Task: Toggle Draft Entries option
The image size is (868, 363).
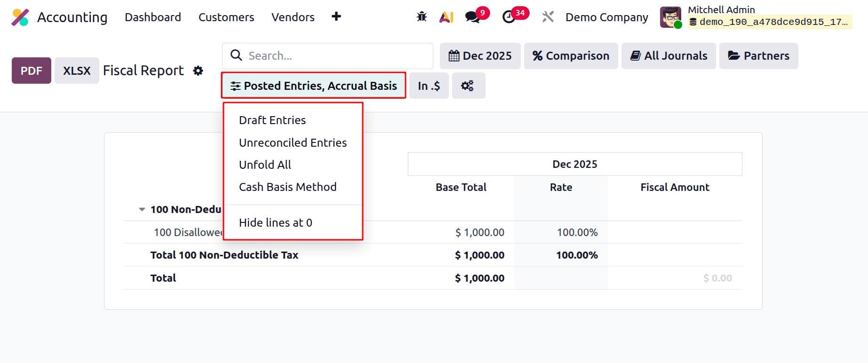Action: 272,120
